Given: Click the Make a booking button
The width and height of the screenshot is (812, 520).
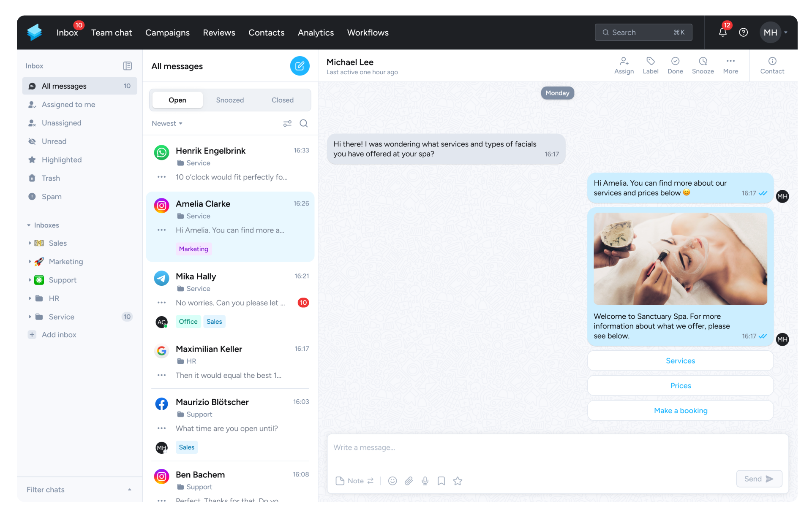Looking at the screenshot, I should point(680,411).
